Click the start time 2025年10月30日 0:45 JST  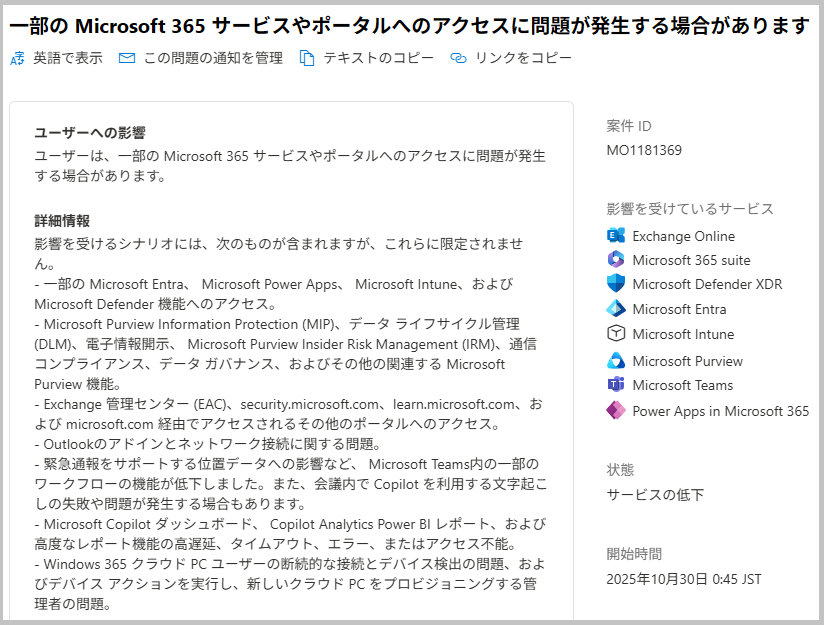[x=684, y=579]
